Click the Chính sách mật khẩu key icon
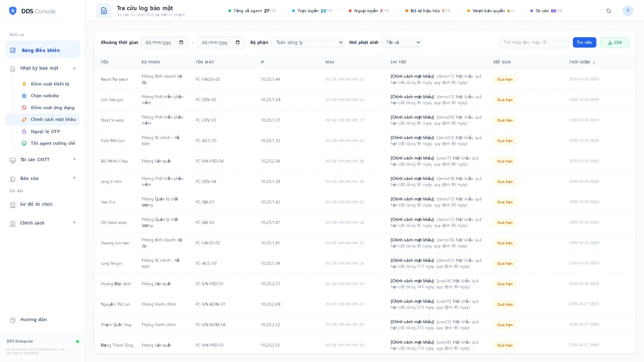Viewport: 644px width, 362px height. click(x=24, y=120)
